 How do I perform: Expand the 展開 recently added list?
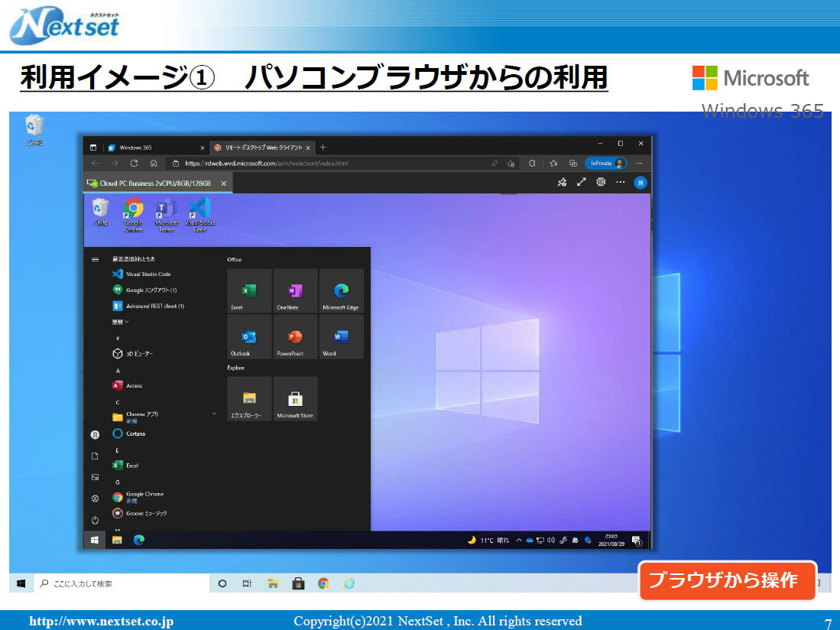(x=120, y=322)
